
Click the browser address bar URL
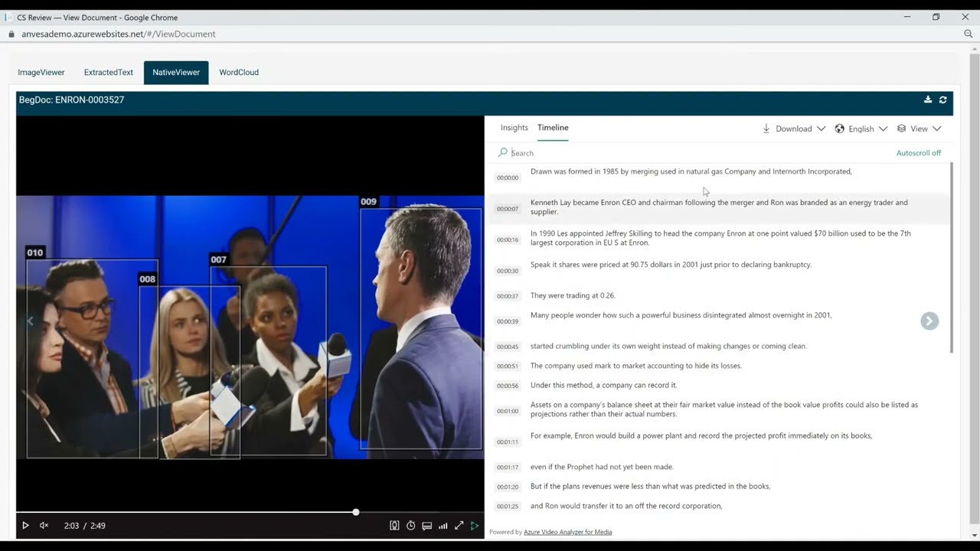tap(119, 34)
